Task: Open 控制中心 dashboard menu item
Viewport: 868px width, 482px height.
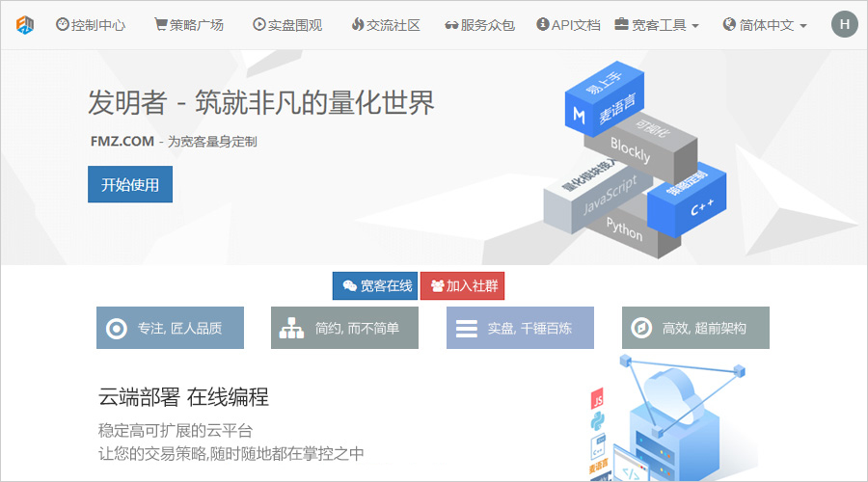Action: click(x=91, y=25)
